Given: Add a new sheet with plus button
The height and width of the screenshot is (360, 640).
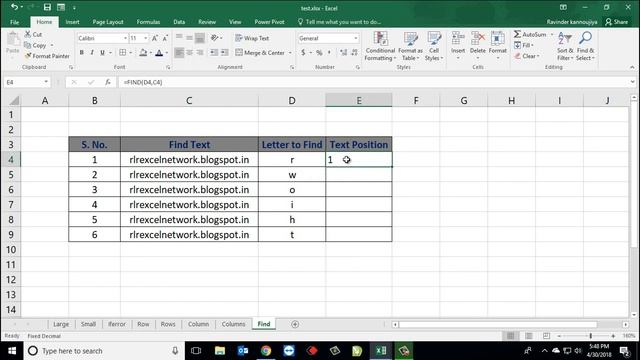Looking at the screenshot, I should 295,324.
